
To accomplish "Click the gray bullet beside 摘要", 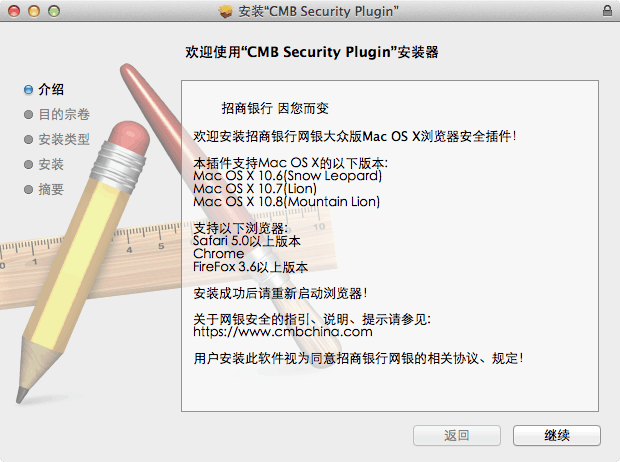I will click(x=28, y=189).
